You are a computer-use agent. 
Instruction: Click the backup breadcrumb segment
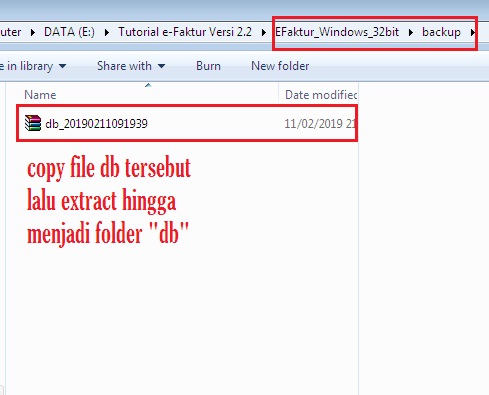tap(441, 32)
